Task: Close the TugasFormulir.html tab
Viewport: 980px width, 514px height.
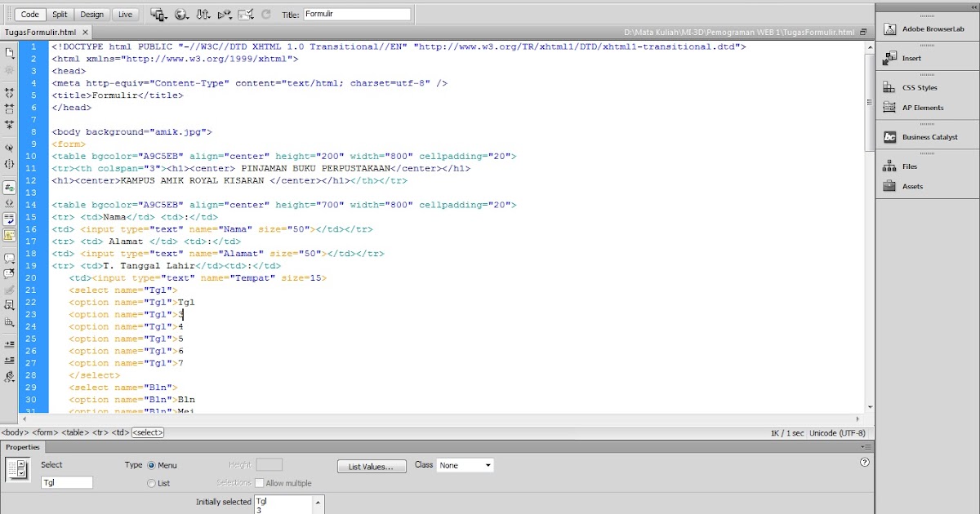Action: (86, 33)
